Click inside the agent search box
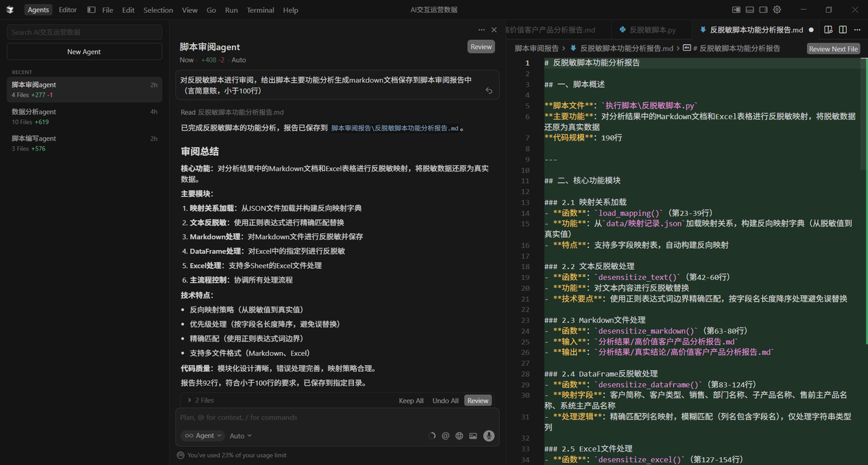Image resolution: width=868 pixels, height=465 pixels. (84, 32)
